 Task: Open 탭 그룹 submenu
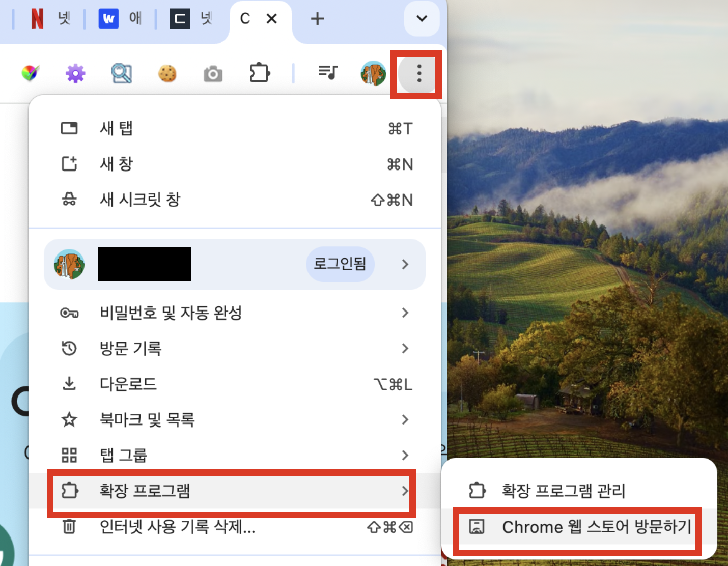235,455
